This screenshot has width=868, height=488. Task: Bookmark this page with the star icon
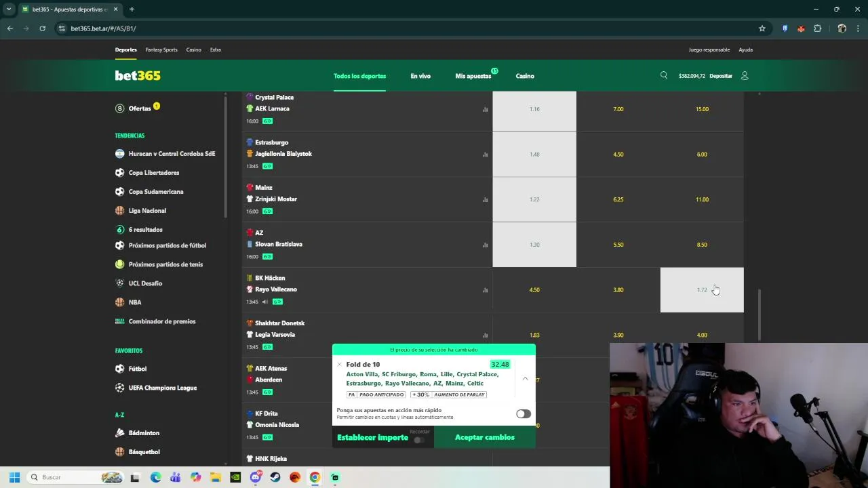(x=762, y=28)
